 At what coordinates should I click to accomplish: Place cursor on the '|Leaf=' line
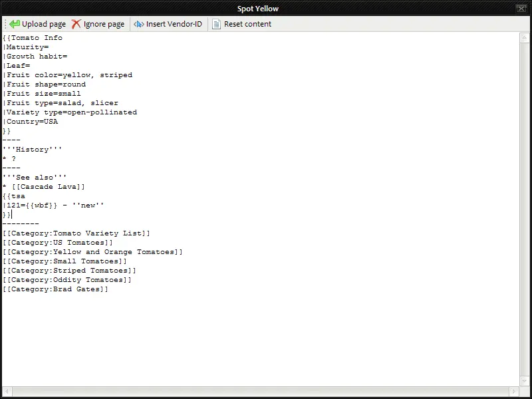click(x=17, y=66)
